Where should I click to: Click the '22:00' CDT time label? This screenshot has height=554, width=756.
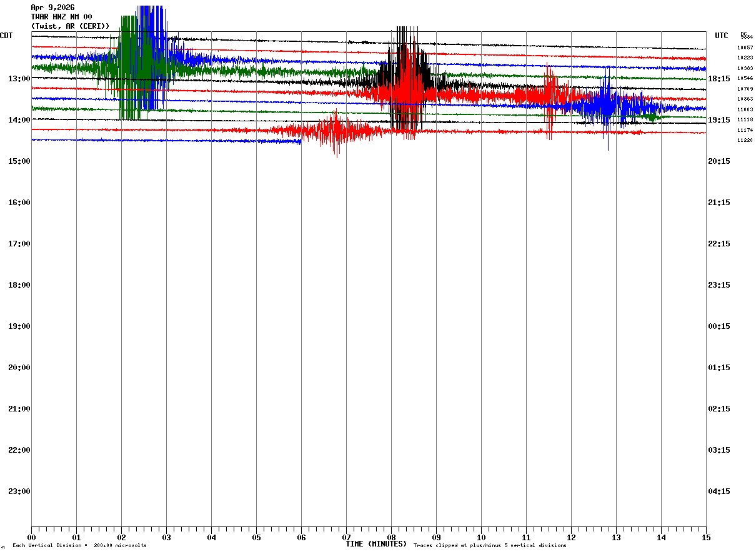pyautogui.click(x=19, y=450)
